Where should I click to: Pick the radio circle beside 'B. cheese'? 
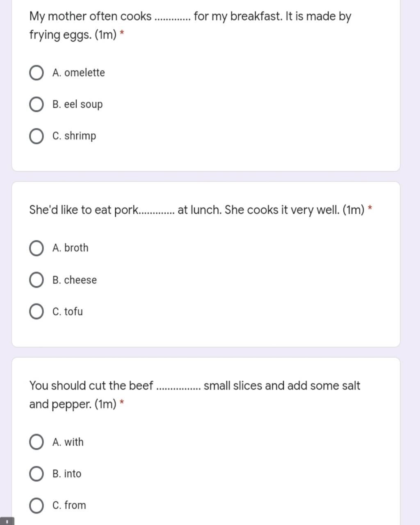click(37, 280)
